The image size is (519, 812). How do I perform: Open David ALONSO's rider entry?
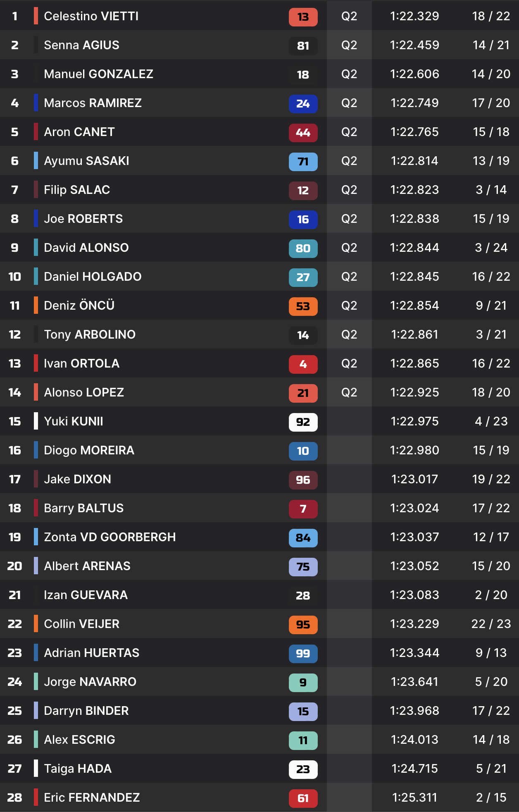click(x=86, y=248)
